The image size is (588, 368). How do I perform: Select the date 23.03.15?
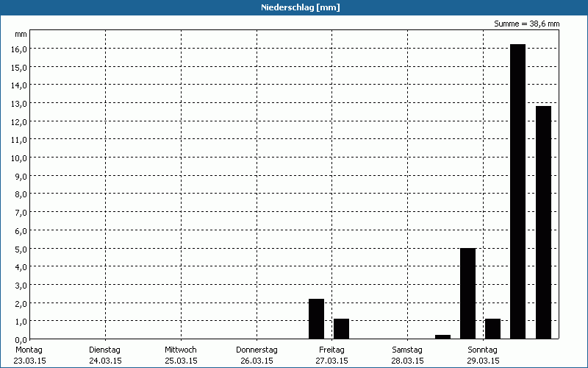(x=29, y=361)
